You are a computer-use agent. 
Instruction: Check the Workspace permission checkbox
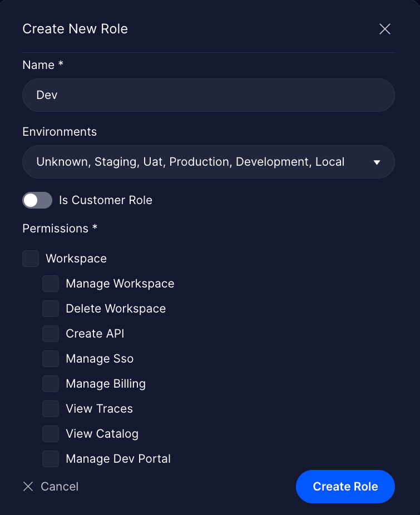point(31,258)
